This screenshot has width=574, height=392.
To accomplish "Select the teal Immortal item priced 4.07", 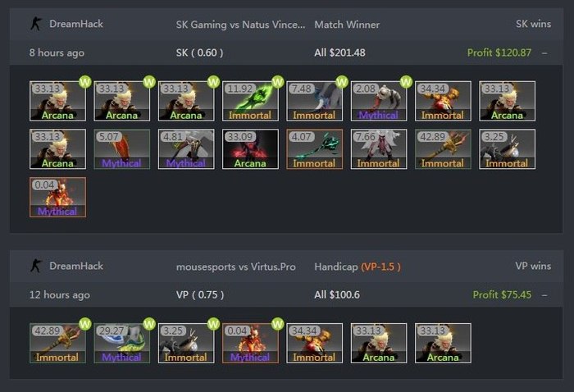I will coord(314,149).
